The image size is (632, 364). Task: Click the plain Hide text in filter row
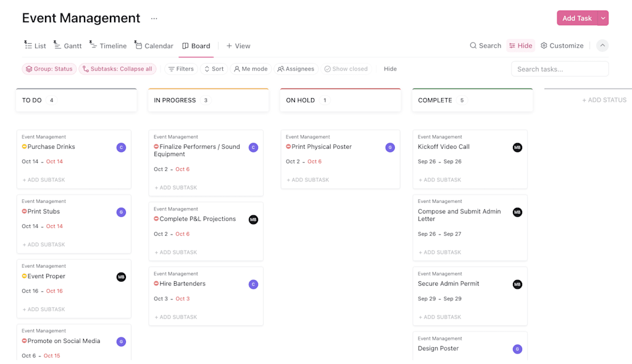390,69
